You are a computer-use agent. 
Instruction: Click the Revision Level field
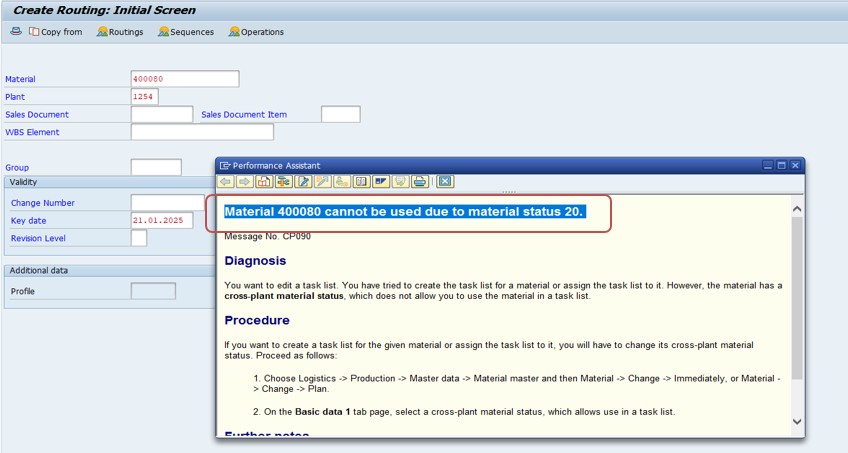click(139, 238)
